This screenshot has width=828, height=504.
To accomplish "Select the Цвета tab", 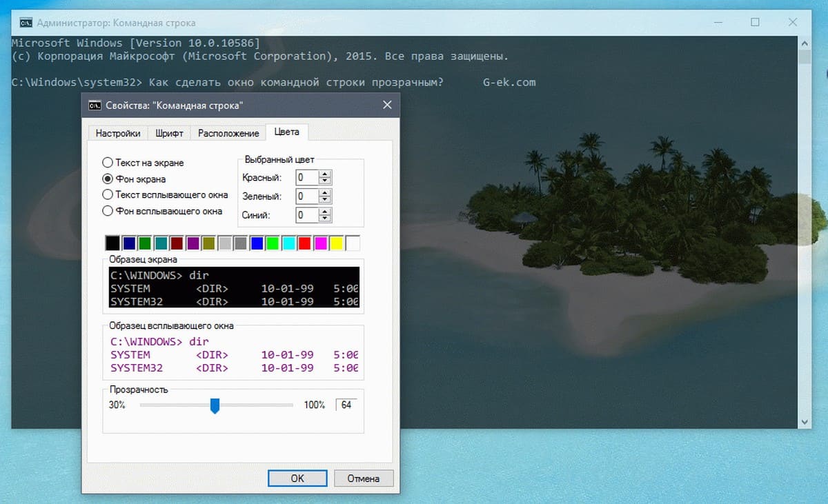I will pyautogui.click(x=287, y=132).
